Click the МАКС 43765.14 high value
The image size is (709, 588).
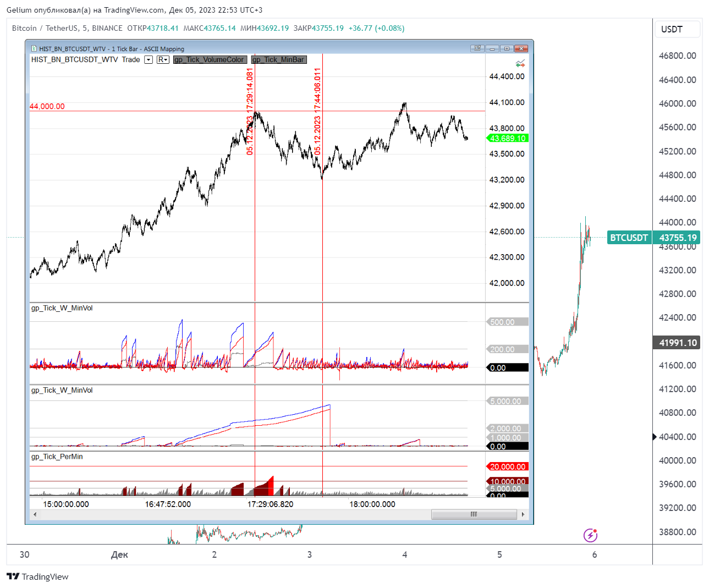[x=210, y=28]
